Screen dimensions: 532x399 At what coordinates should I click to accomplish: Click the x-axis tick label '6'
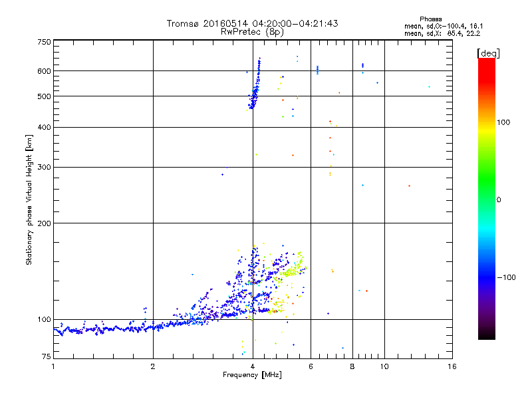pos(311,366)
